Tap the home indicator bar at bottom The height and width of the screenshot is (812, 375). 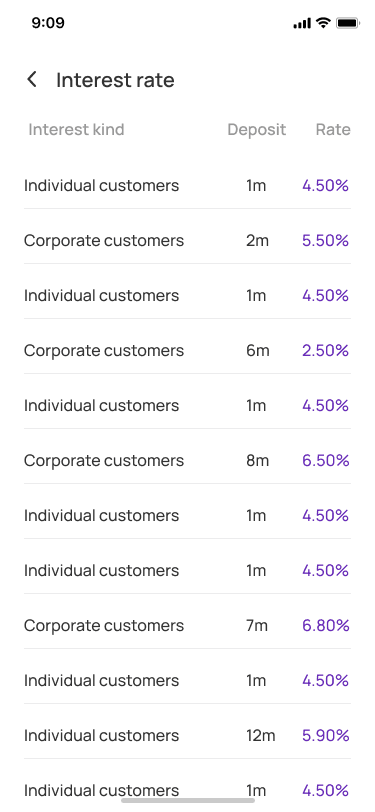pos(188,800)
